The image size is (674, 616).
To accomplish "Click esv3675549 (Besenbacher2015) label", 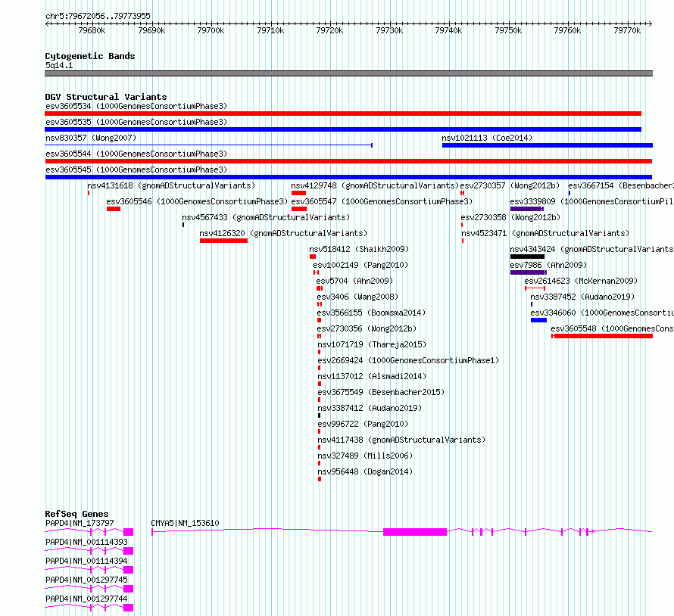I will coord(381,392).
